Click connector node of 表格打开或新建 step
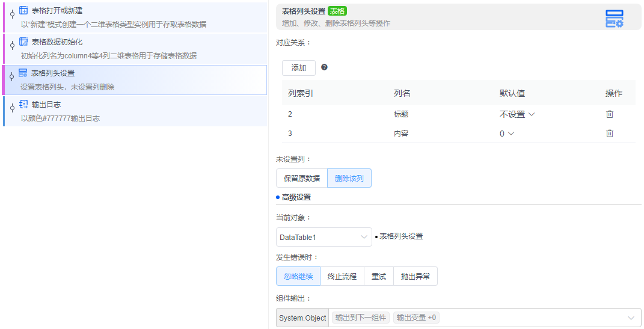The width and height of the screenshot is (644, 329). pyautogui.click(x=12, y=14)
